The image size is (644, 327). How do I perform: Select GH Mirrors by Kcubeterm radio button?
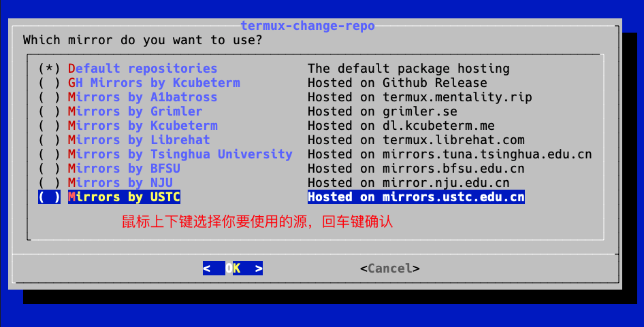click(x=49, y=83)
